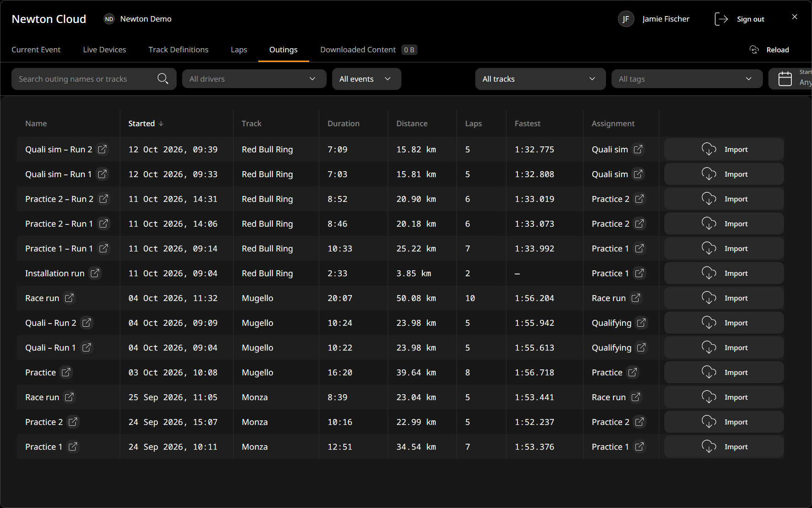Viewport: 812px width, 508px height.
Task: Open Practice 1 assignment icon in Installation run row
Action: tap(639, 274)
